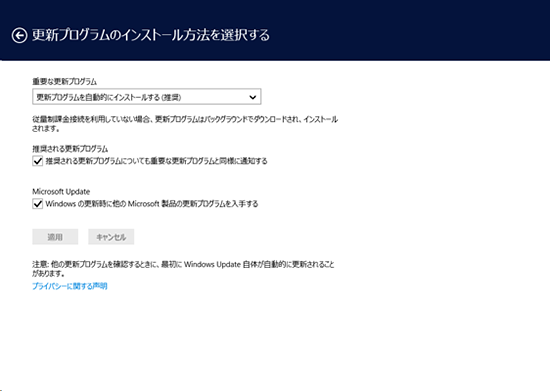Image resolution: width=550 pixels, height=391 pixels.
Task: Click the 更新プログラムのインストール方法を選択する title
Action: [x=151, y=35]
